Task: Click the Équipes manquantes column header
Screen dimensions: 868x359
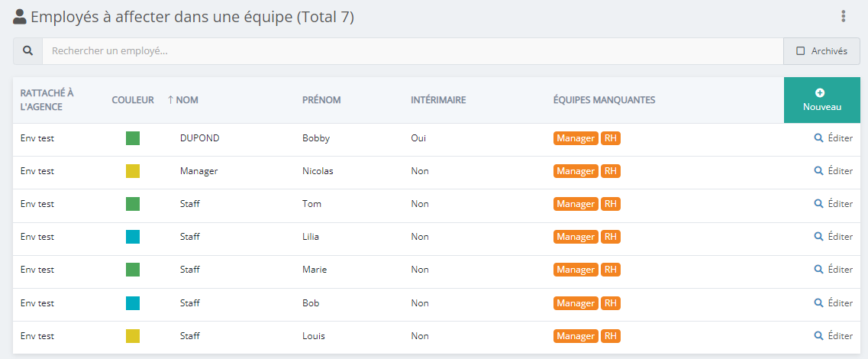Action: point(604,100)
